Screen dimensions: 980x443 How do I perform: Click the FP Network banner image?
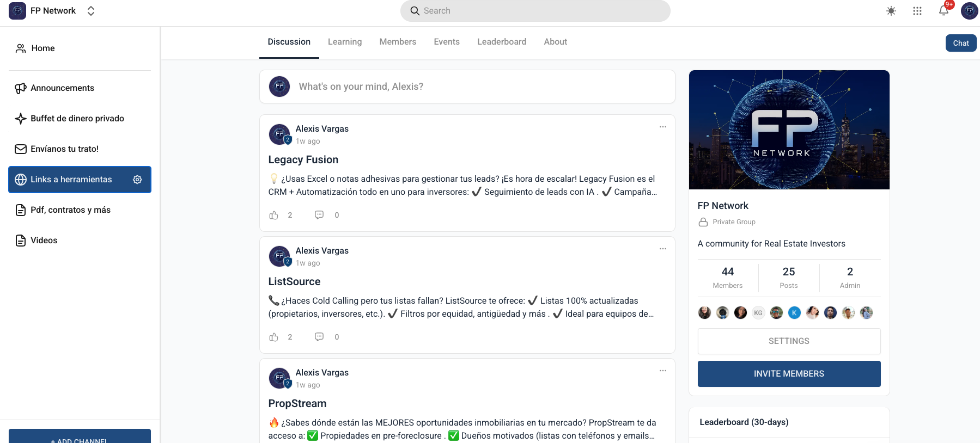click(x=789, y=130)
